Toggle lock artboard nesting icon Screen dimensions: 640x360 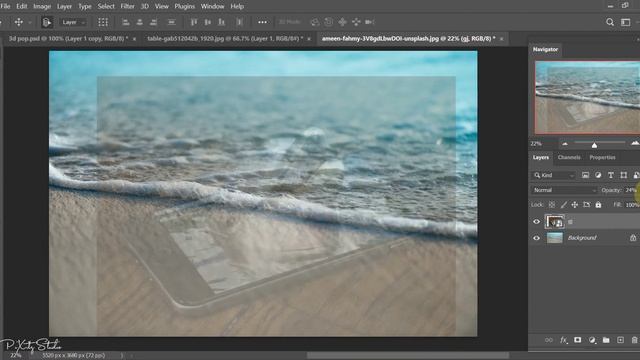pyautogui.click(x=587, y=205)
